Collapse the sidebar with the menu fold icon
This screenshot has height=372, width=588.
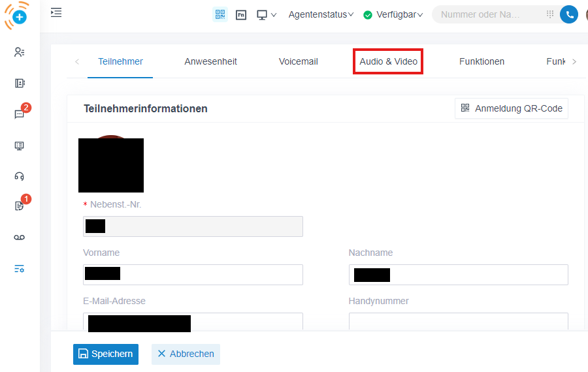coord(56,12)
